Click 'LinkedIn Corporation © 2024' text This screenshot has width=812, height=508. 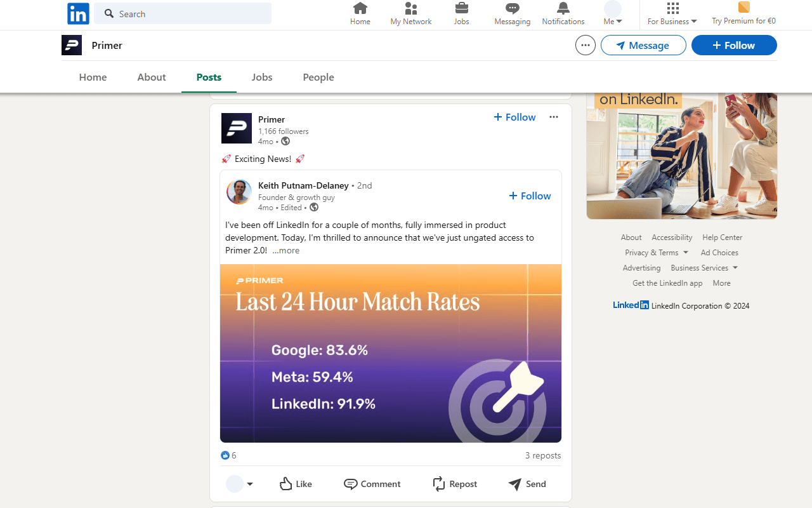(700, 305)
